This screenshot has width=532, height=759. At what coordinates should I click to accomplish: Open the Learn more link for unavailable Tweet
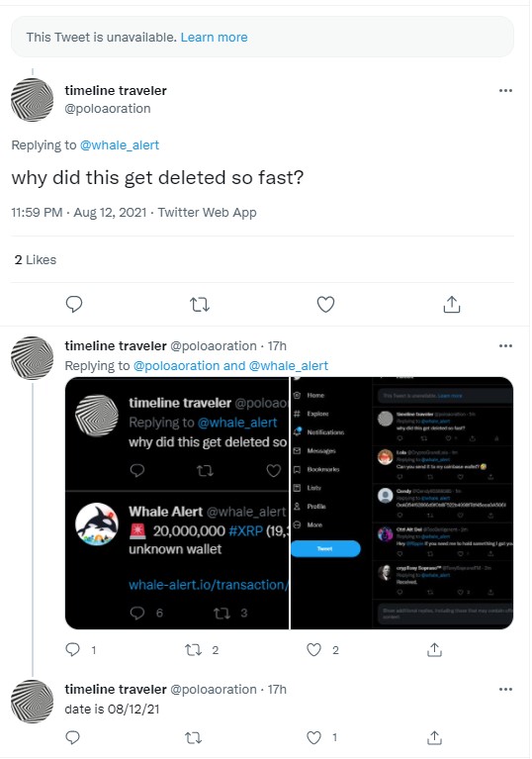click(x=214, y=38)
